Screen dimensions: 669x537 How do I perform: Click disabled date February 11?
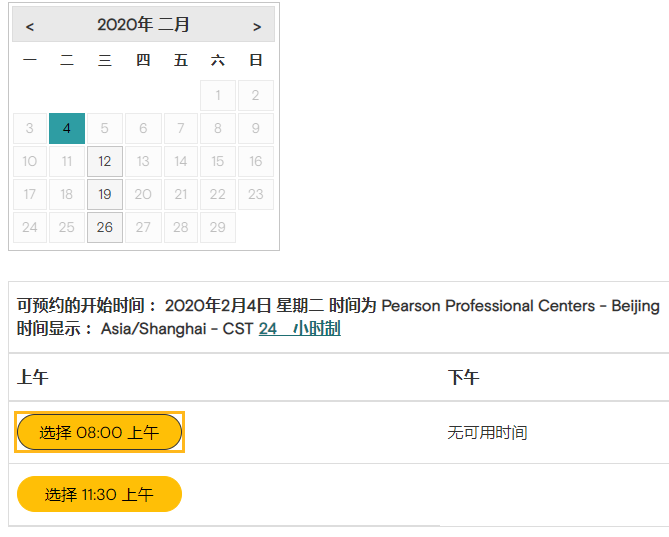tap(67, 161)
